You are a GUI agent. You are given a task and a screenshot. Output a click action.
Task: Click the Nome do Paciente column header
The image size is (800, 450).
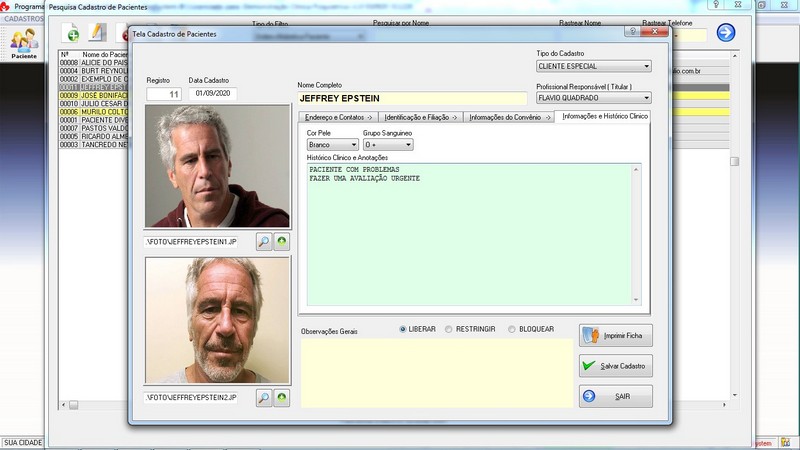point(105,55)
